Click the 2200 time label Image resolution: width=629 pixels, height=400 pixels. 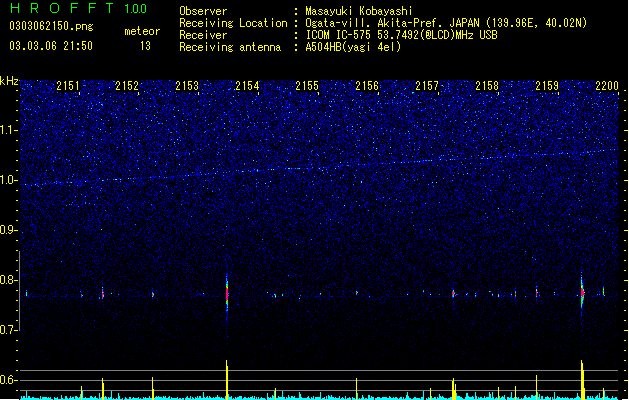[607, 86]
